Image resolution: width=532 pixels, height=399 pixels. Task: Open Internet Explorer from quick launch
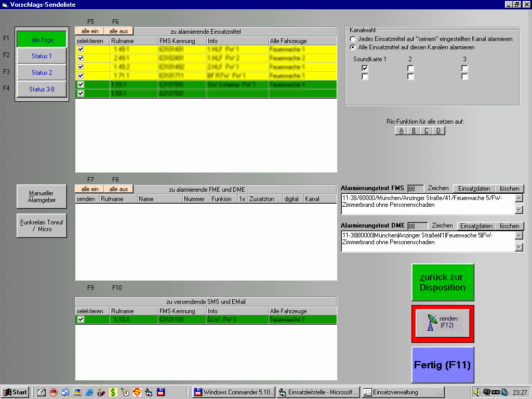click(x=89, y=392)
